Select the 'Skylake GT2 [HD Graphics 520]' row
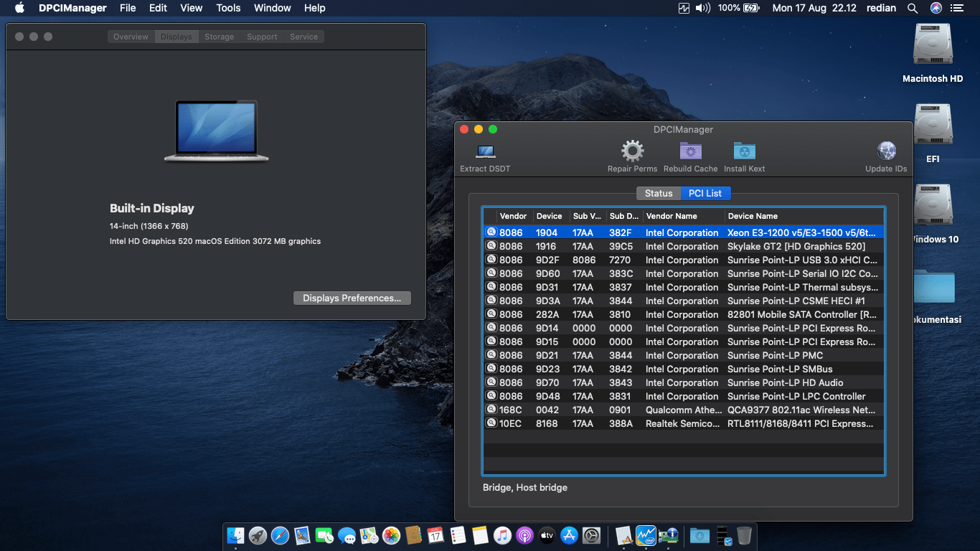 (684, 246)
